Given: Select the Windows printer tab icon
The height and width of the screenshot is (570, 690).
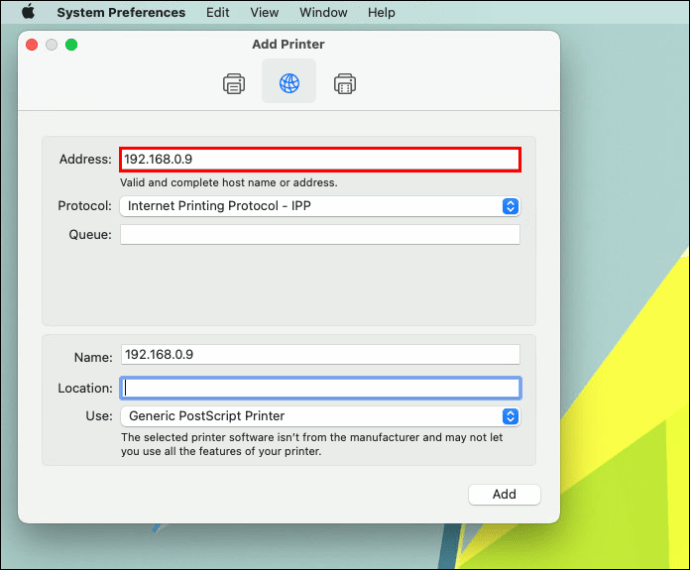Looking at the screenshot, I should (x=345, y=84).
